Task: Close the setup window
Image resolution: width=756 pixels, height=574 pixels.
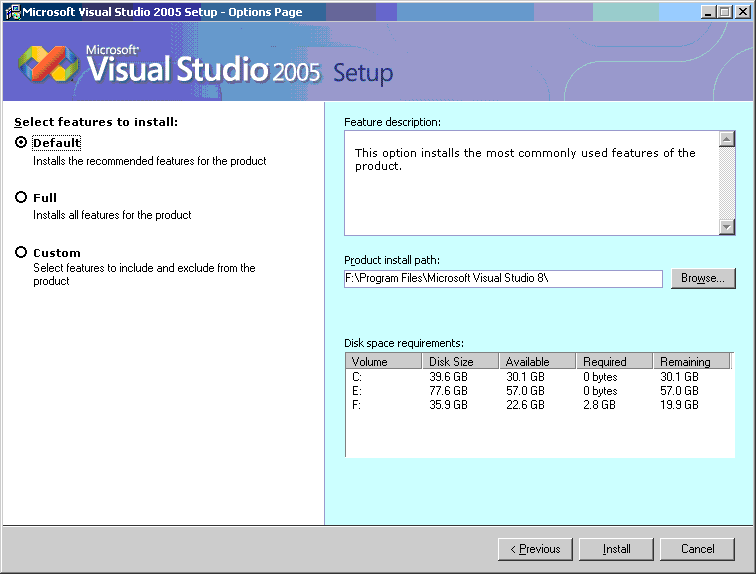Action: (743, 12)
